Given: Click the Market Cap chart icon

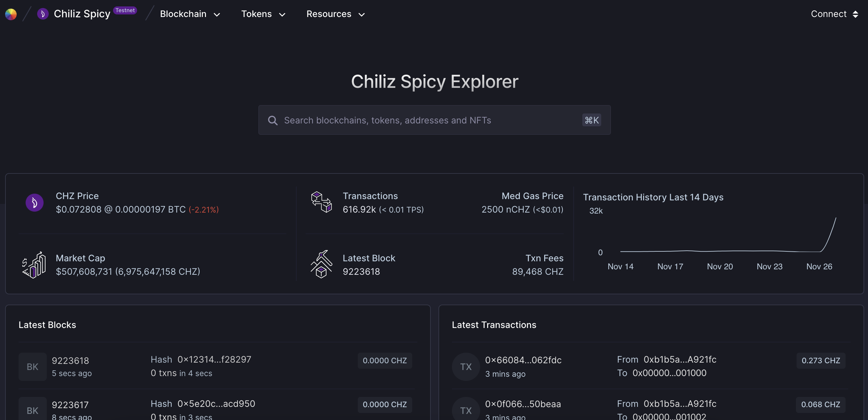Looking at the screenshot, I should pos(34,265).
